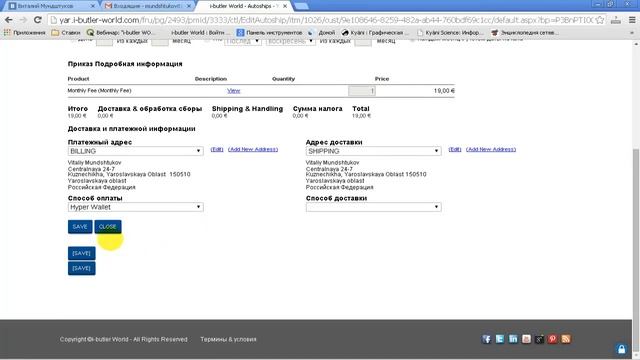Close the Входящие Gmail tab
Viewport: 640px width, 360px height.
pyautogui.click(x=189, y=6)
